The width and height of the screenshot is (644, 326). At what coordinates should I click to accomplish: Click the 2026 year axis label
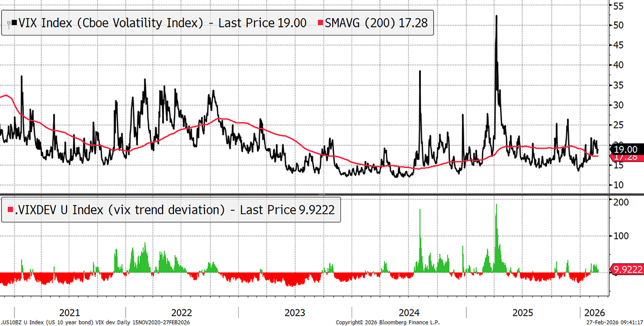(595, 313)
